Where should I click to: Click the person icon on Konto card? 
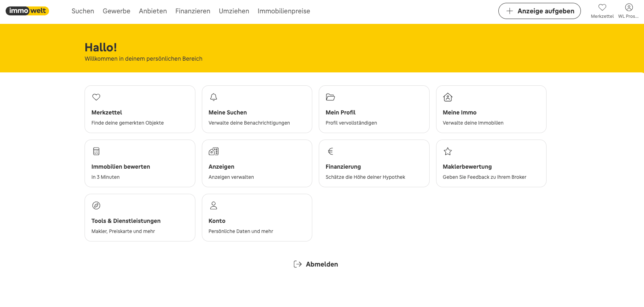(214, 205)
